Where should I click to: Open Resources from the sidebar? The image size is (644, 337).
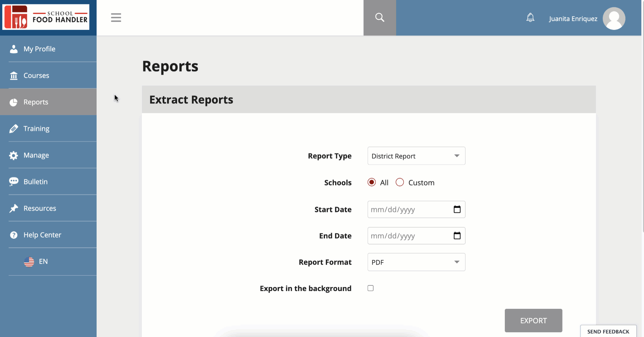(x=48, y=208)
